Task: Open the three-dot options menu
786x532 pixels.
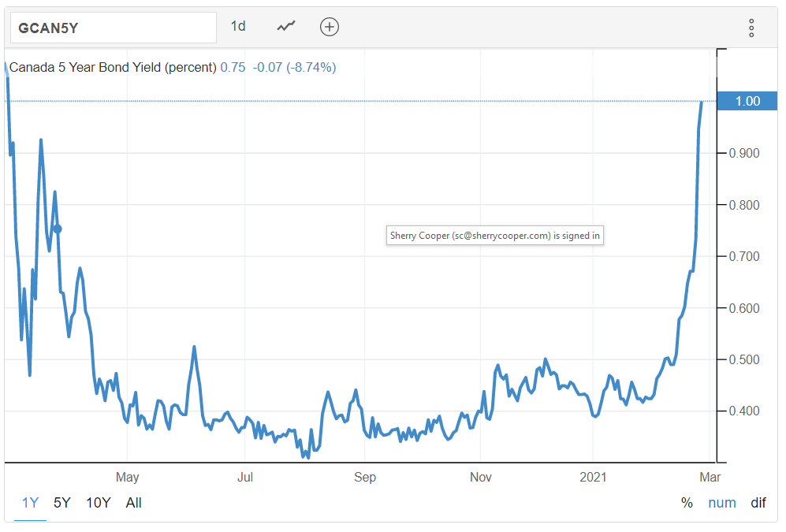Action: point(751,28)
